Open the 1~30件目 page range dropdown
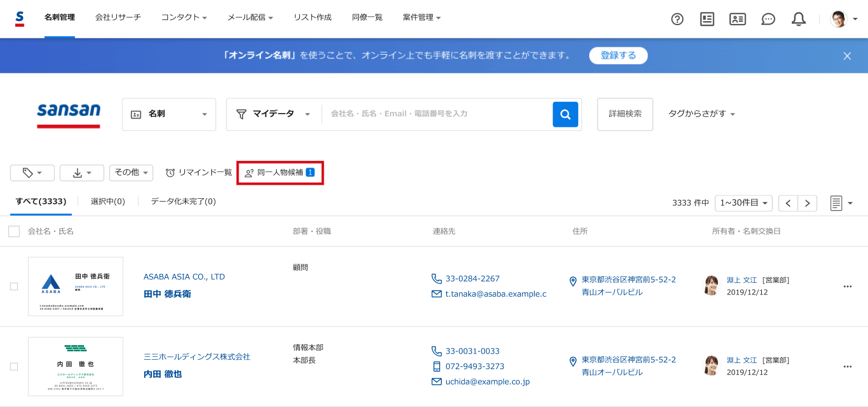Viewport: 868px width, 407px height. pos(743,203)
